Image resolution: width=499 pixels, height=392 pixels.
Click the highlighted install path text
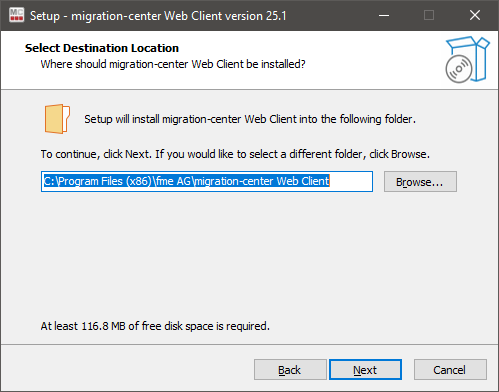pos(187,181)
